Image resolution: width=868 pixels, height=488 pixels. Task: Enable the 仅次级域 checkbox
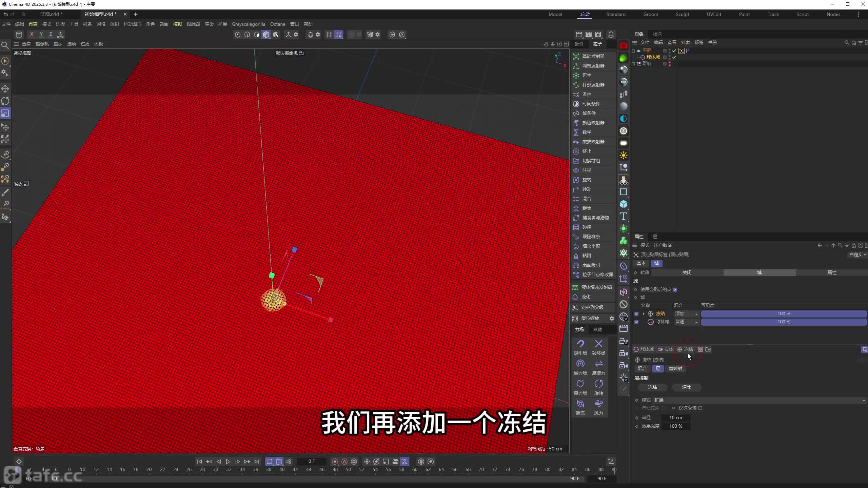(700, 408)
